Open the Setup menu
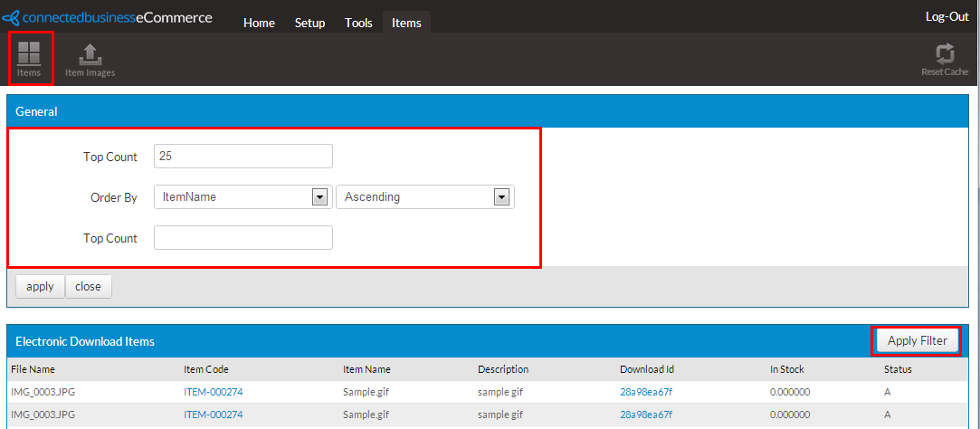 pos(310,24)
